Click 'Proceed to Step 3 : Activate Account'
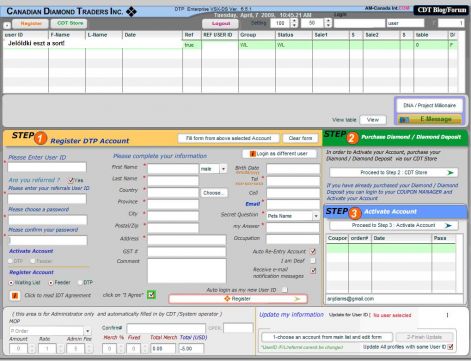This screenshot has width=471, height=361. tap(394, 225)
